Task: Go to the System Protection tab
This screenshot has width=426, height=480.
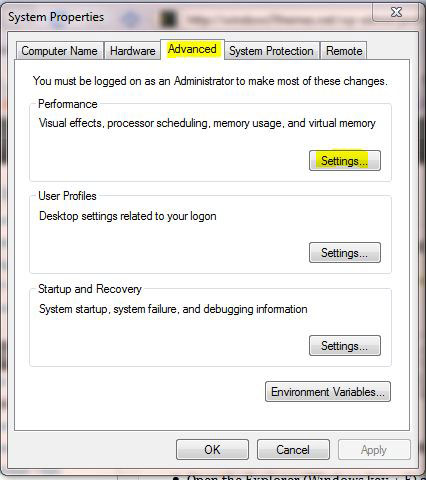Action: point(271,51)
